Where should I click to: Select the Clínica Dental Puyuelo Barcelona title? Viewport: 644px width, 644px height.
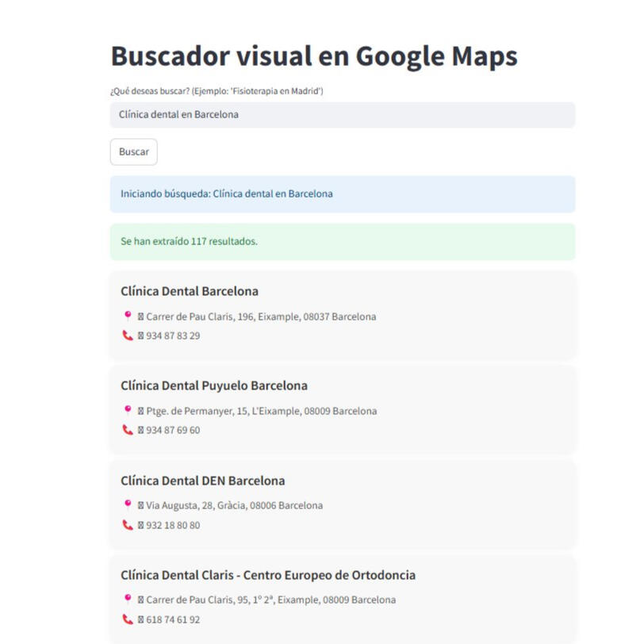tap(214, 385)
